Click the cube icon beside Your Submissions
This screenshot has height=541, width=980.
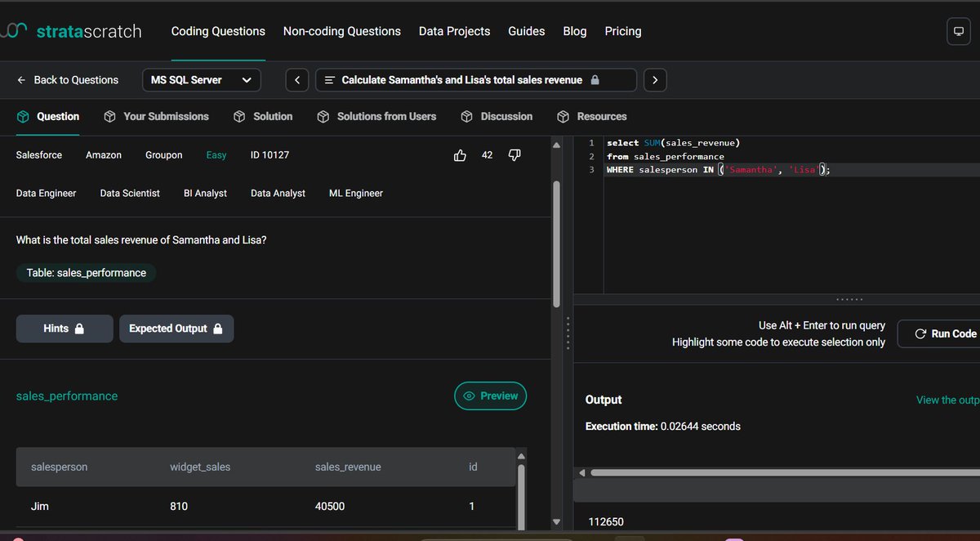pyautogui.click(x=110, y=117)
